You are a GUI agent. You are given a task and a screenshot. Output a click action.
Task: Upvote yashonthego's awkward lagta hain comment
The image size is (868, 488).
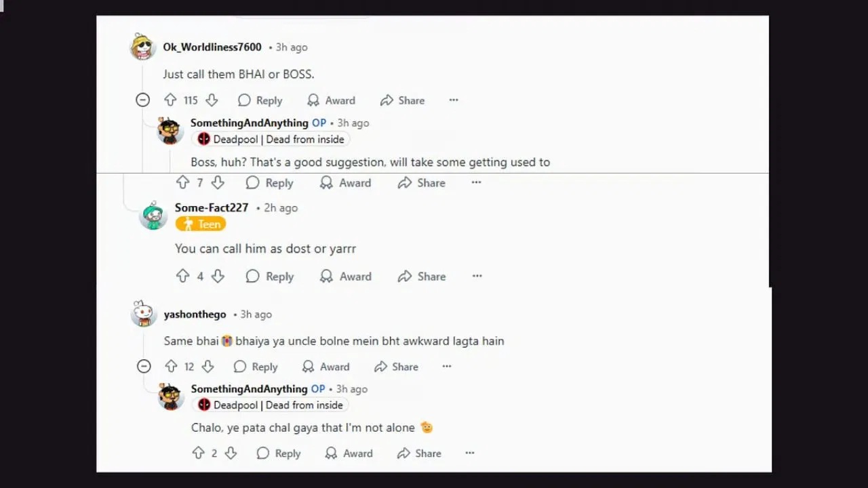171,367
